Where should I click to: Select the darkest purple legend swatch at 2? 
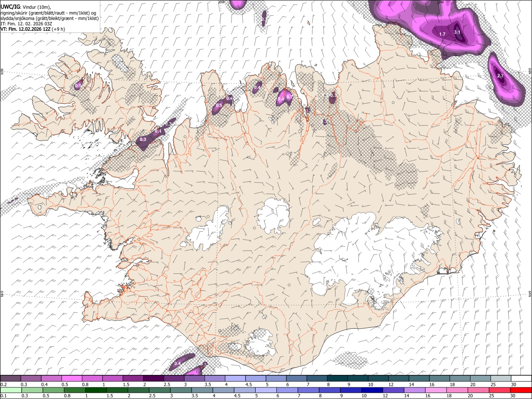pos(153,378)
